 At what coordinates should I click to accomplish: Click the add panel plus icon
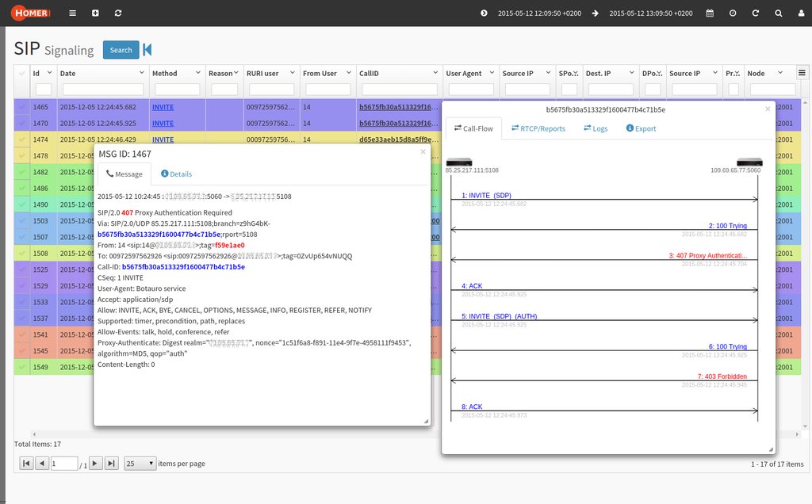pyautogui.click(x=95, y=13)
